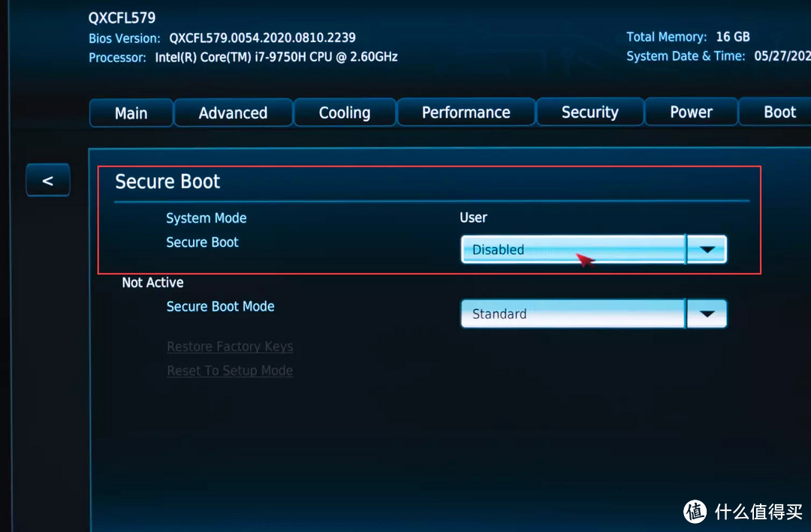Click the 什么值得买 logo icon
The height and width of the screenshot is (532, 811).
695,511
